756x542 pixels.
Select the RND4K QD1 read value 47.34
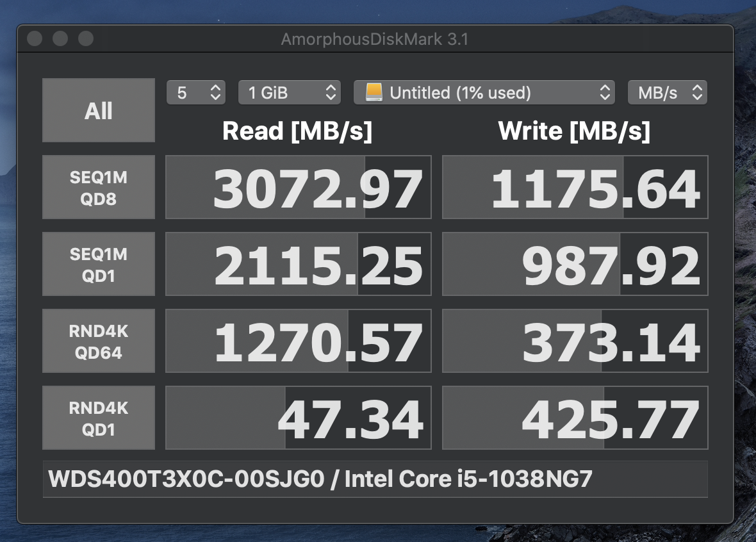tap(299, 418)
